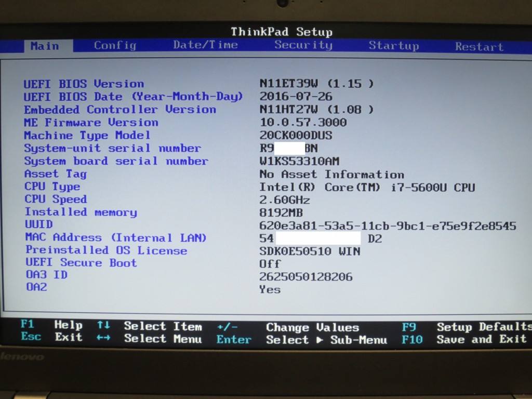Click the +/- Change Values hint
Image resolution: width=532 pixels, height=399 pixels.
[x=288, y=327]
